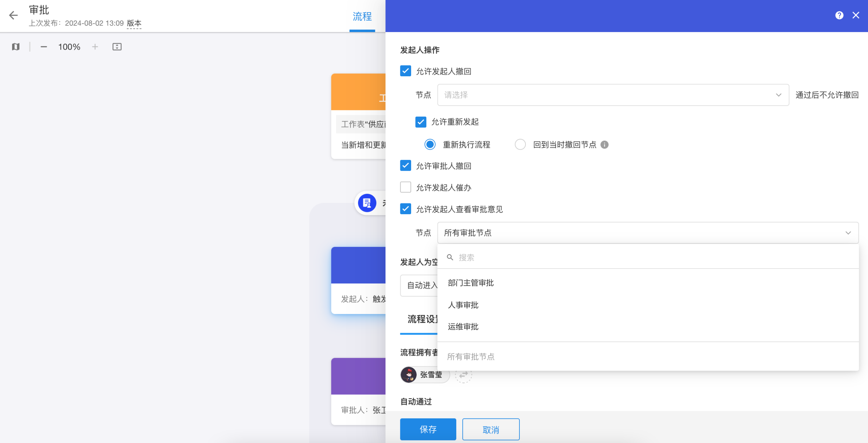
Task: Uncheck 允许发起人查看审批意见 checkbox
Action: 405,209
